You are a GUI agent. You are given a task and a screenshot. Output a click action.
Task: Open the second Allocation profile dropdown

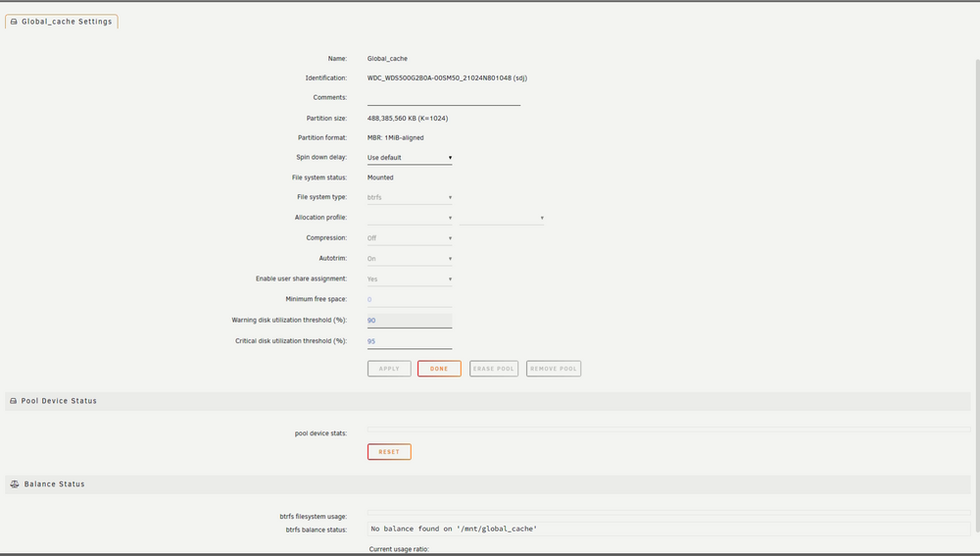click(502, 218)
